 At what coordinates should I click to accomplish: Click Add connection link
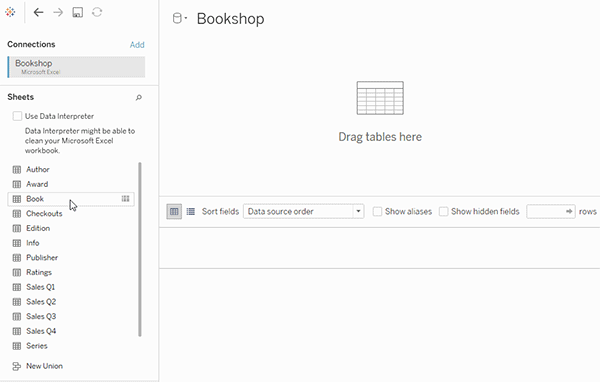click(137, 45)
